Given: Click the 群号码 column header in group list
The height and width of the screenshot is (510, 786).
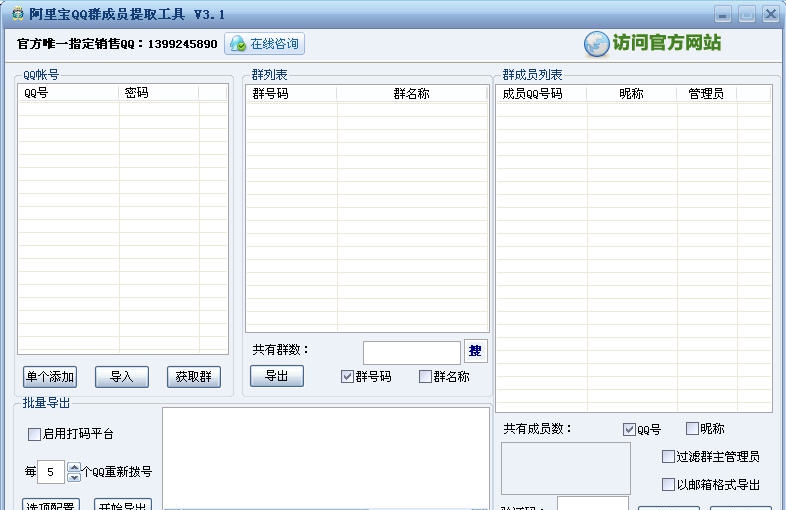Looking at the screenshot, I should click(x=291, y=94).
